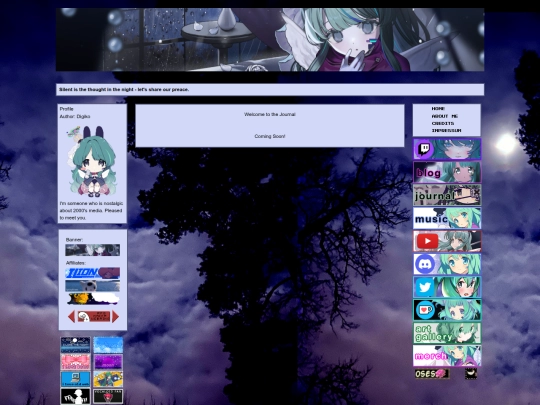Open the Ko-fi coffee cup banner
This screenshot has height=405, width=540.
[447, 310]
